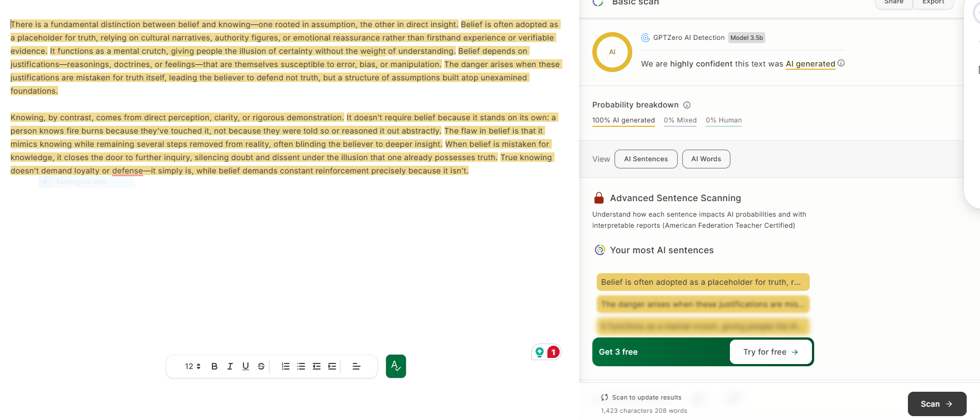Click the red lock icon for Advanced Scanning

599,198
